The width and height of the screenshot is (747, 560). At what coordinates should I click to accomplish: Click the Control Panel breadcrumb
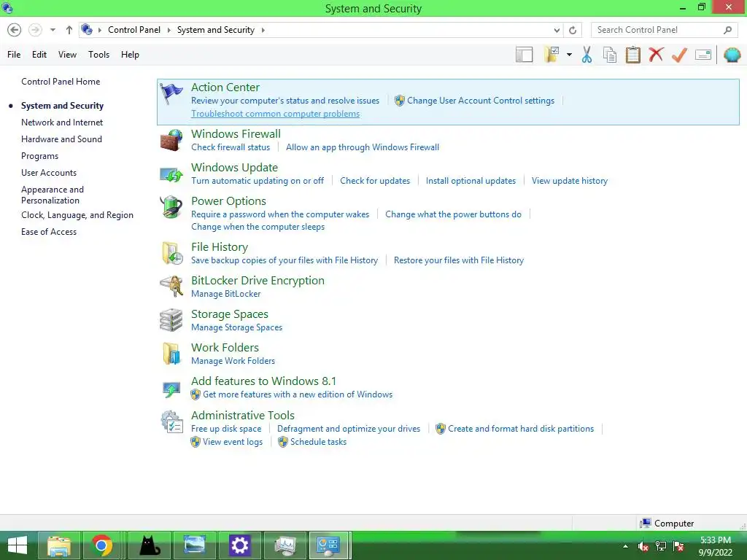[x=134, y=30]
